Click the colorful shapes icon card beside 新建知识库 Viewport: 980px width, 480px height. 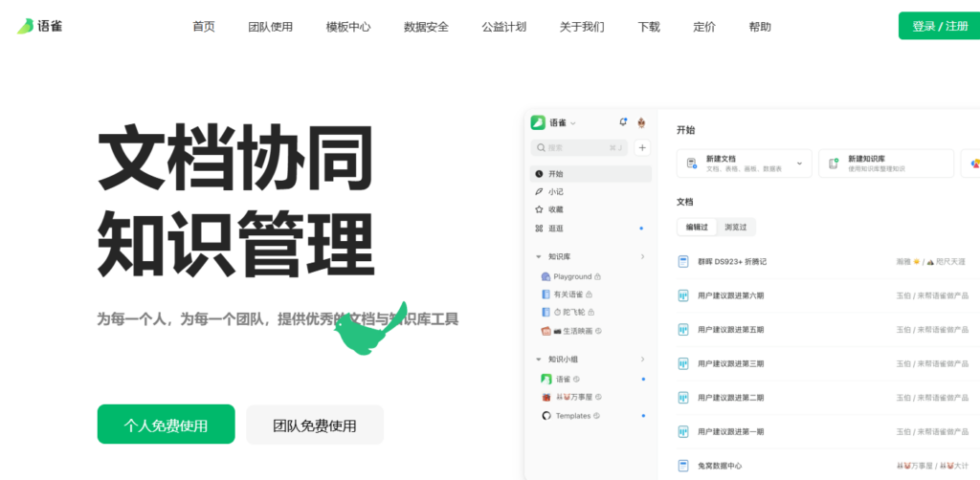click(973, 164)
